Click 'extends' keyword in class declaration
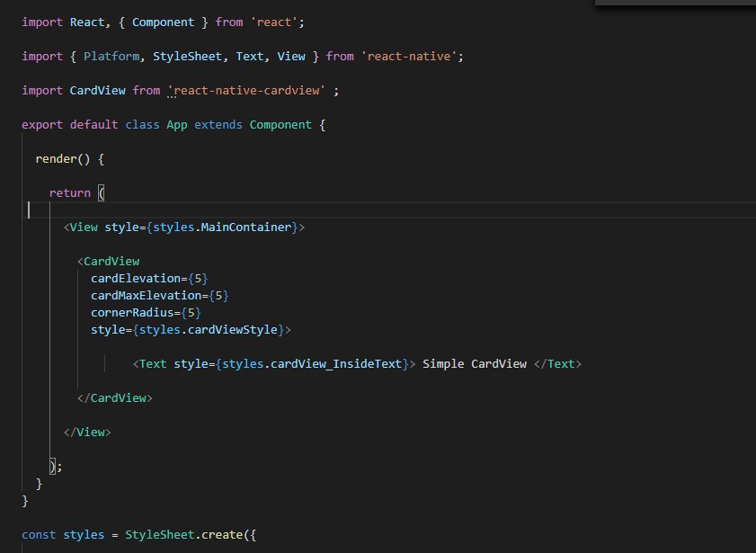The height and width of the screenshot is (553, 756). [x=218, y=125]
